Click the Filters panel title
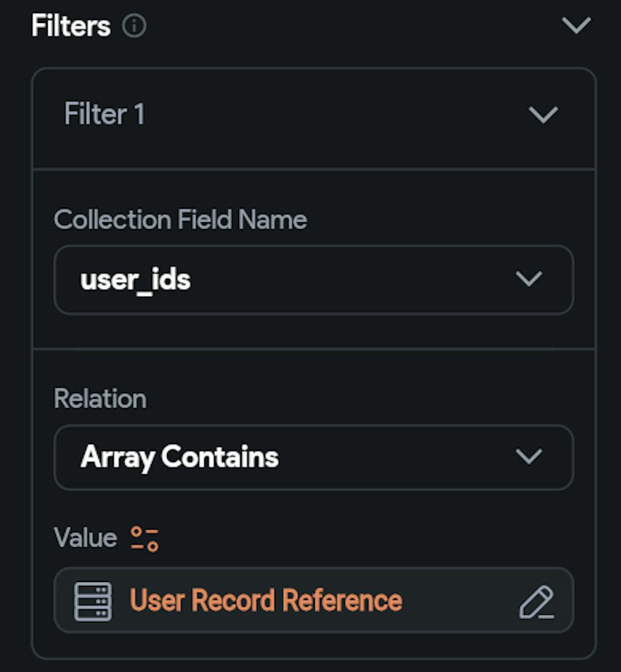 pyautogui.click(x=70, y=25)
